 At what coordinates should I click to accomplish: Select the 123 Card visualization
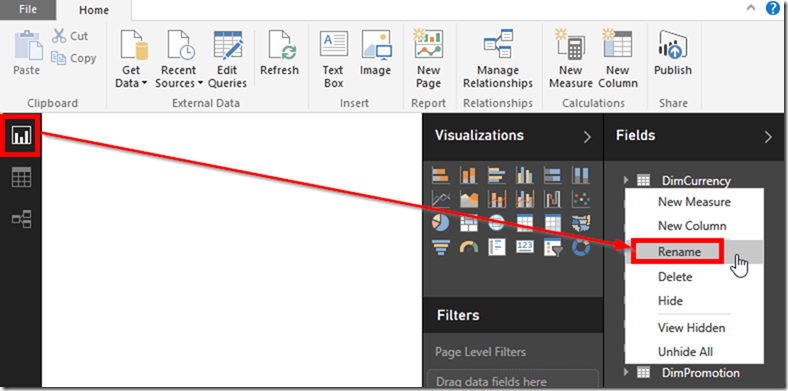coord(525,247)
